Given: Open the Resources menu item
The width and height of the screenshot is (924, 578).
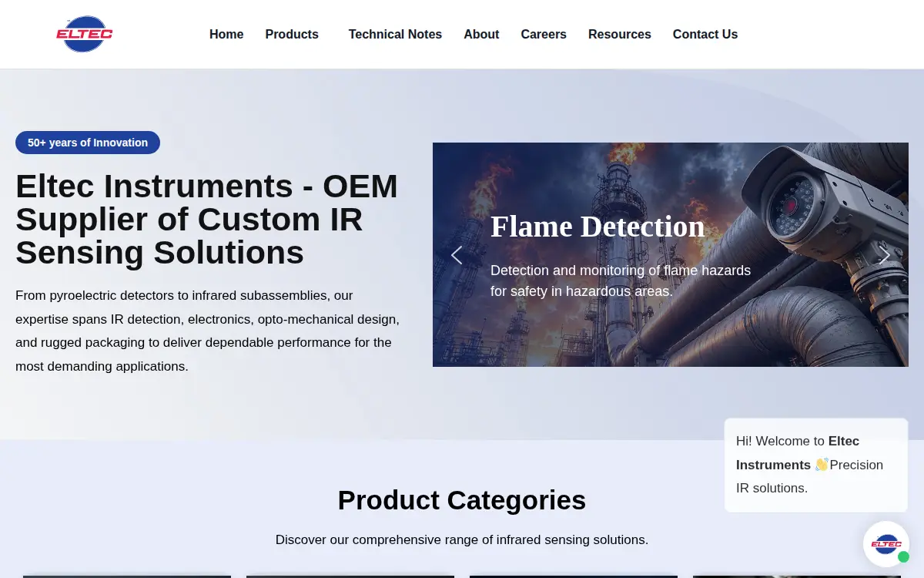Looking at the screenshot, I should [620, 34].
